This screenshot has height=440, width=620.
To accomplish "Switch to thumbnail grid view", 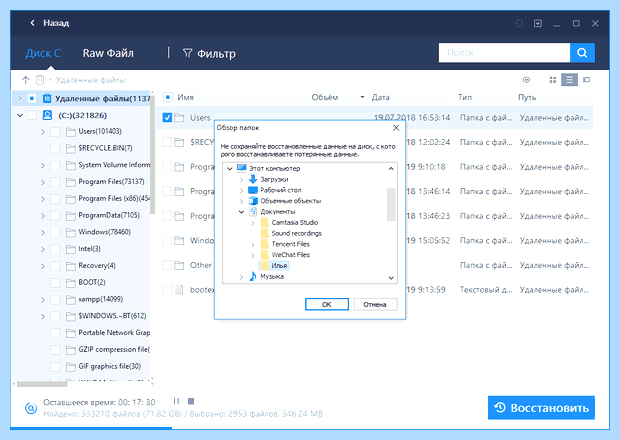I will pyautogui.click(x=553, y=80).
